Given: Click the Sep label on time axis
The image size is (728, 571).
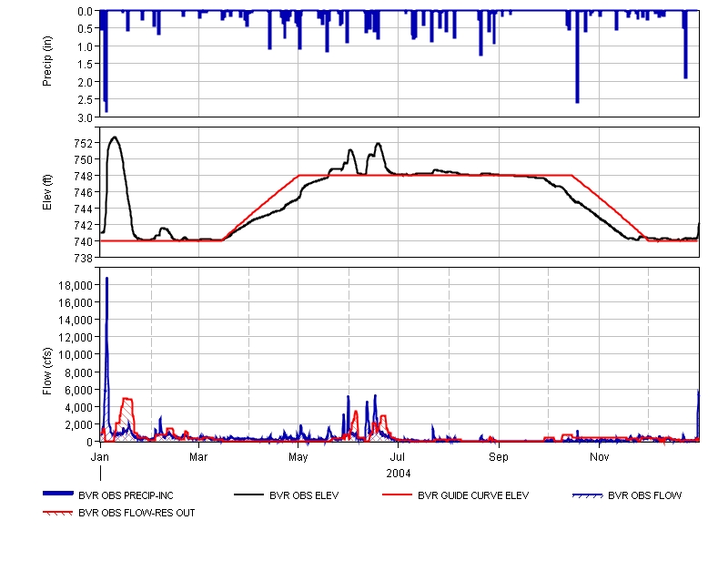Looking at the screenshot, I should click(x=499, y=454).
